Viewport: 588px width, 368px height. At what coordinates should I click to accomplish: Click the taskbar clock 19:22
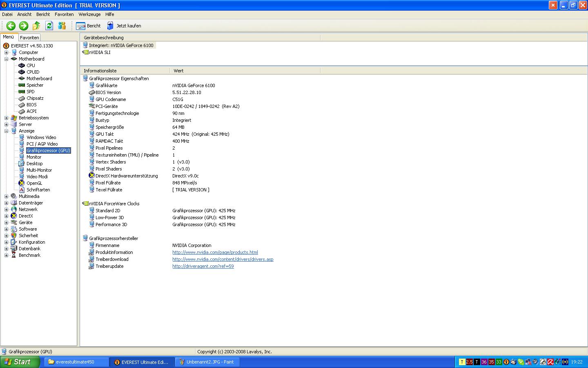point(577,362)
